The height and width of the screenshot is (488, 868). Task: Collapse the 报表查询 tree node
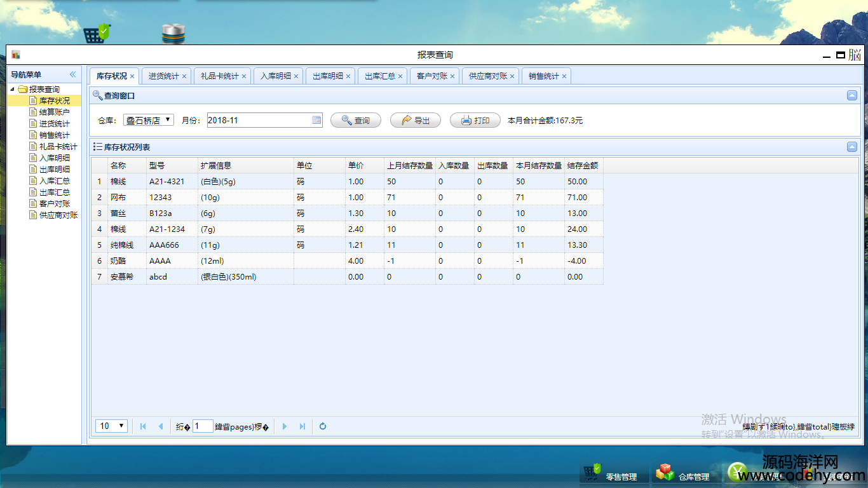[x=13, y=90]
